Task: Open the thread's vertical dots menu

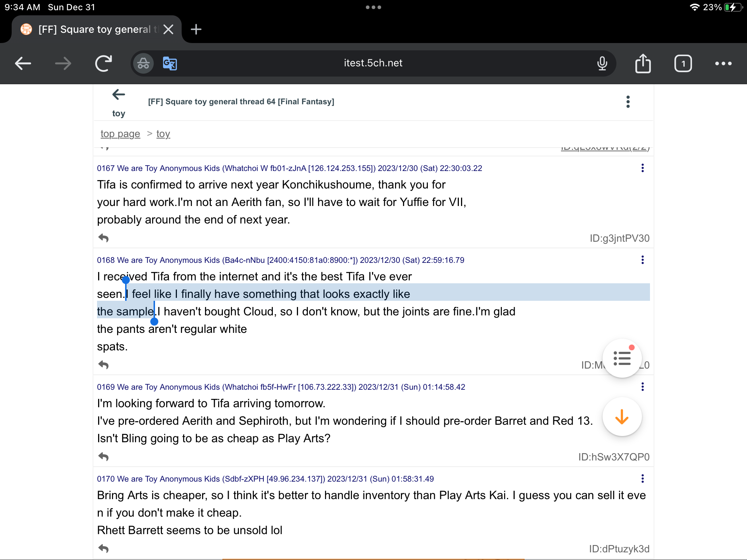Action: (x=628, y=102)
